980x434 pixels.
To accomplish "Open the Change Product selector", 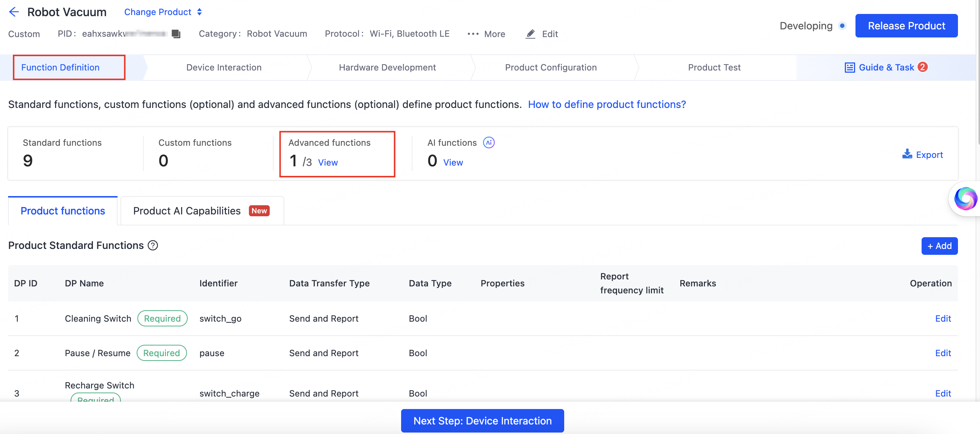I will pyautogui.click(x=163, y=12).
